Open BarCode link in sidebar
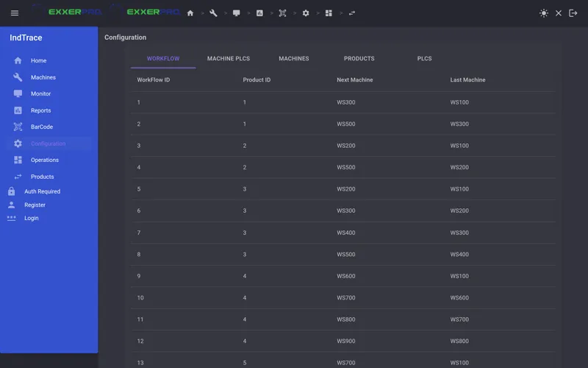Image resolution: width=588 pixels, height=368 pixels. click(x=42, y=127)
